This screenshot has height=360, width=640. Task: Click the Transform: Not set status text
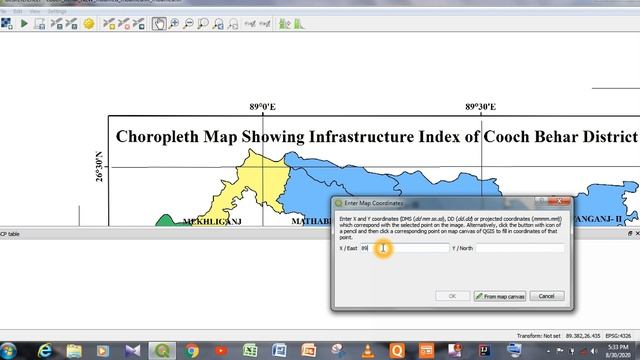tap(538, 336)
